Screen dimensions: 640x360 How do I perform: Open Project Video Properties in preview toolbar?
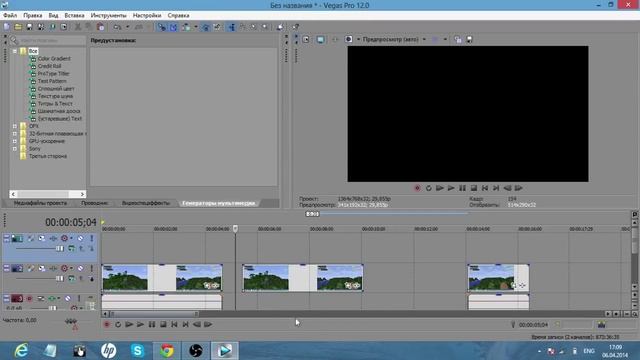(x=306, y=40)
